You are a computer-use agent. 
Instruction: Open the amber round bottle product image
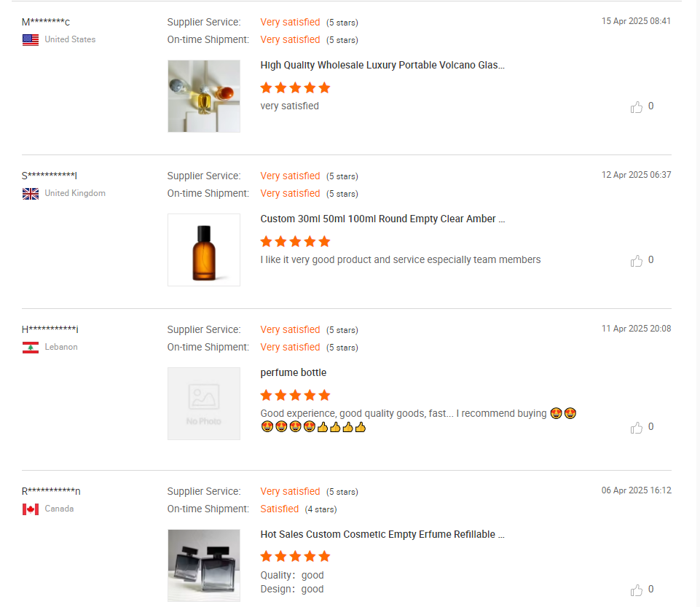(203, 250)
